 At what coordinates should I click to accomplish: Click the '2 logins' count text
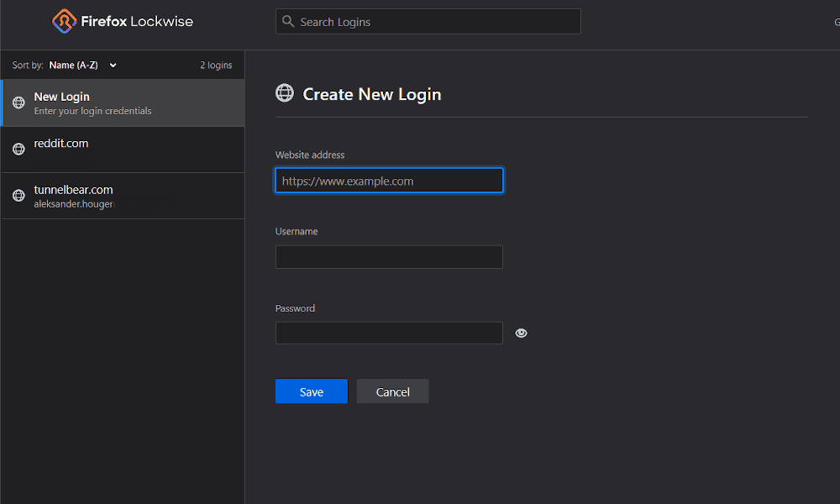pyautogui.click(x=216, y=66)
